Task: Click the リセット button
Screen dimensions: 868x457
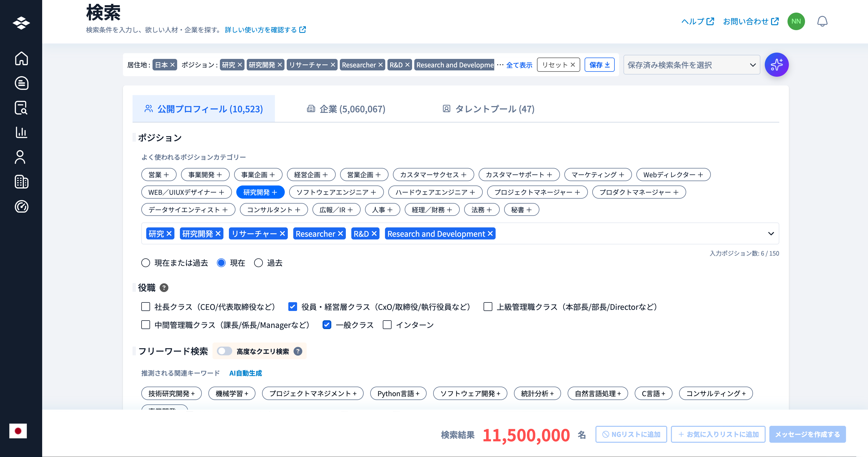Action: tap(558, 65)
